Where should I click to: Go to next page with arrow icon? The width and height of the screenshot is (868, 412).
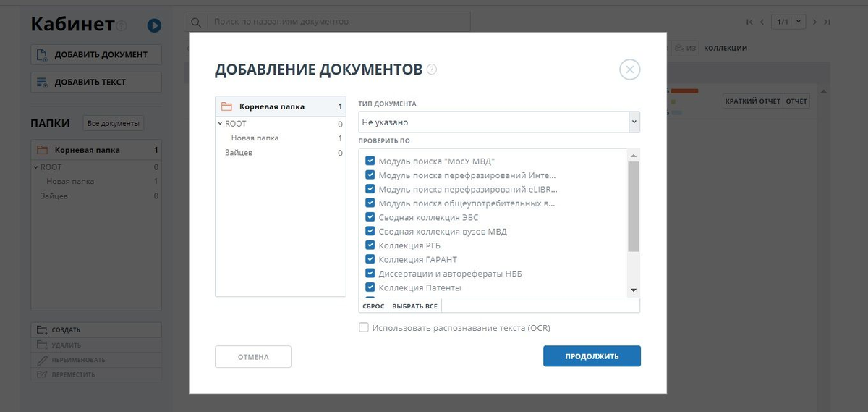[814, 22]
